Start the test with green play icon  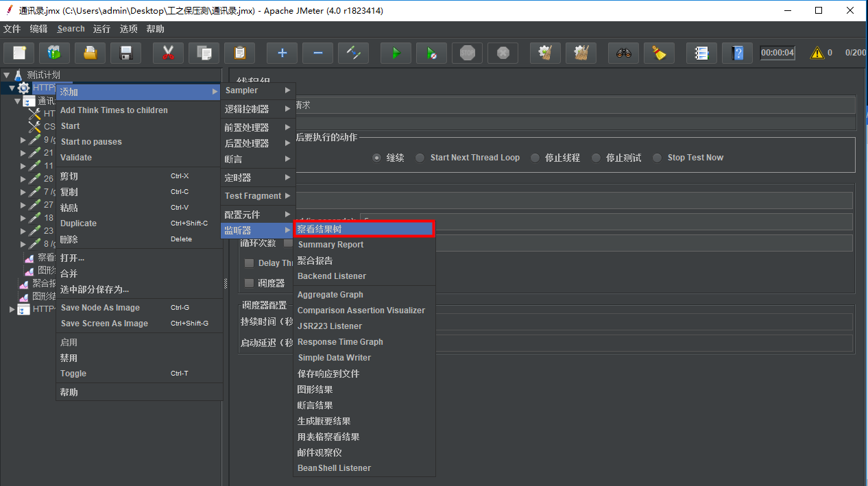396,53
